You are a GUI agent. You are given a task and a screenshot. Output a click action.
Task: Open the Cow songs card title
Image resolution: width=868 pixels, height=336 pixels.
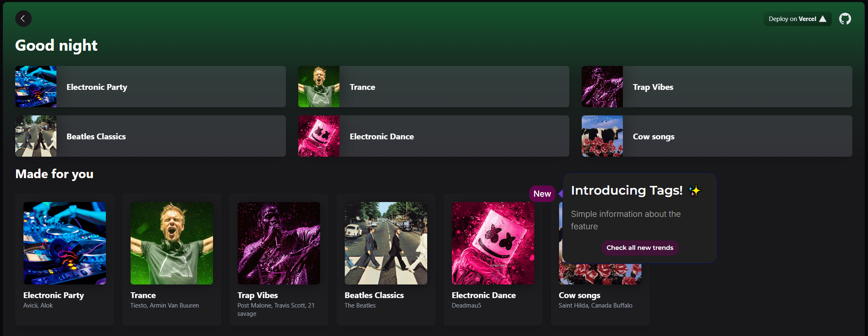click(579, 295)
